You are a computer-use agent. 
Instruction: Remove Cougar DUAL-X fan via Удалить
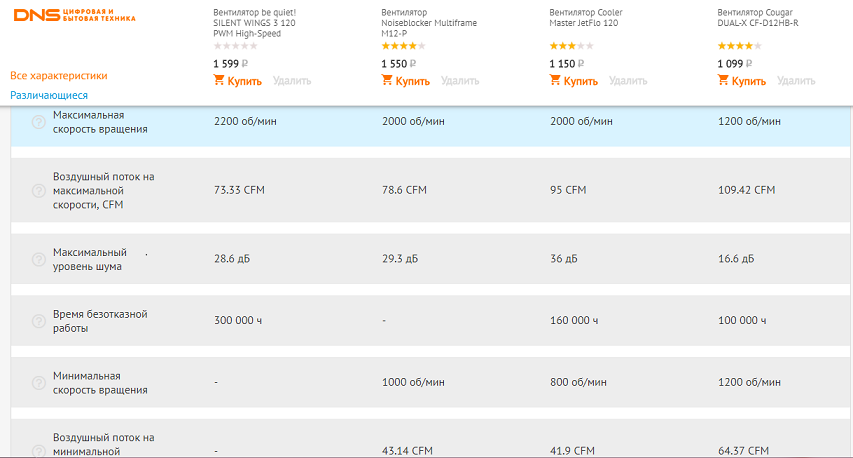796,81
